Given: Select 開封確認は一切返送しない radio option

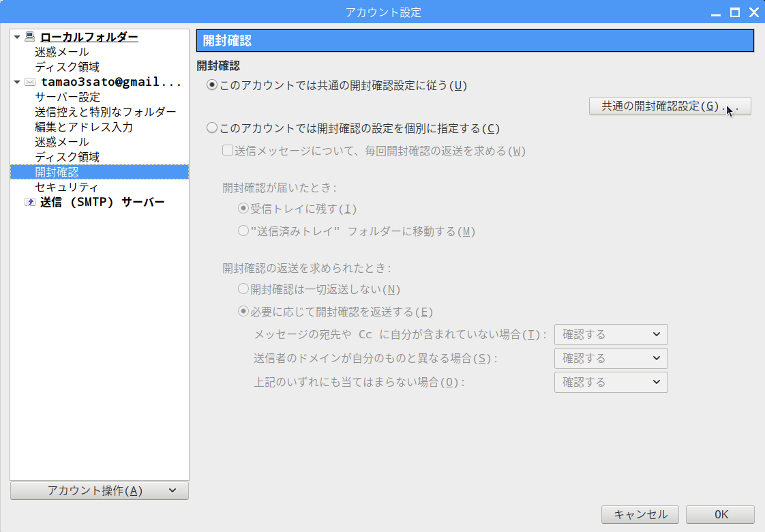Looking at the screenshot, I should 243,289.
